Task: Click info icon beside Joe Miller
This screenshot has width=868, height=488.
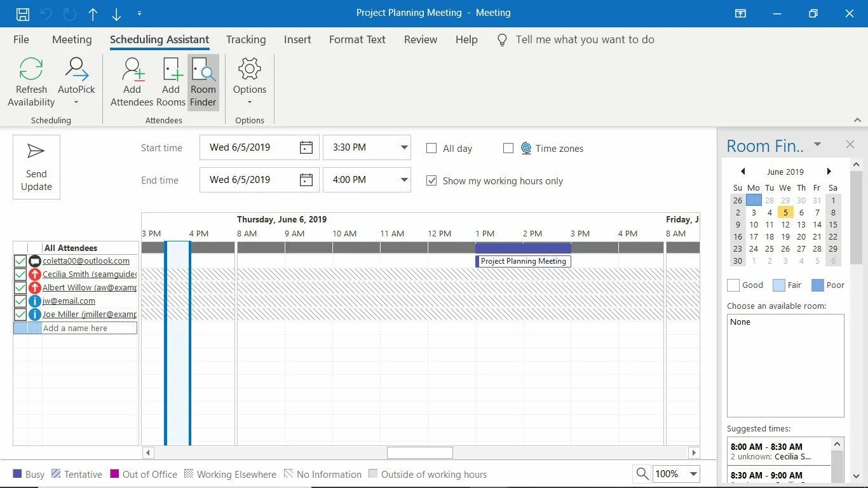Action: click(35, 315)
